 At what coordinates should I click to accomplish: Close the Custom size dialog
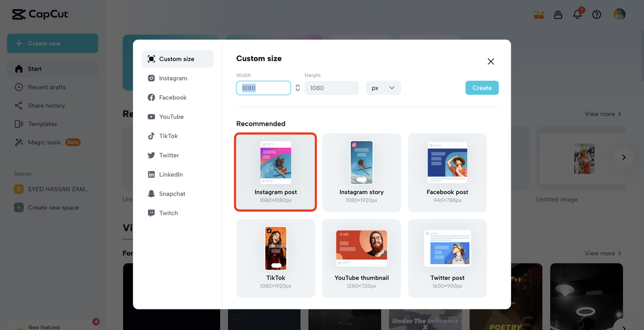tap(491, 61)
